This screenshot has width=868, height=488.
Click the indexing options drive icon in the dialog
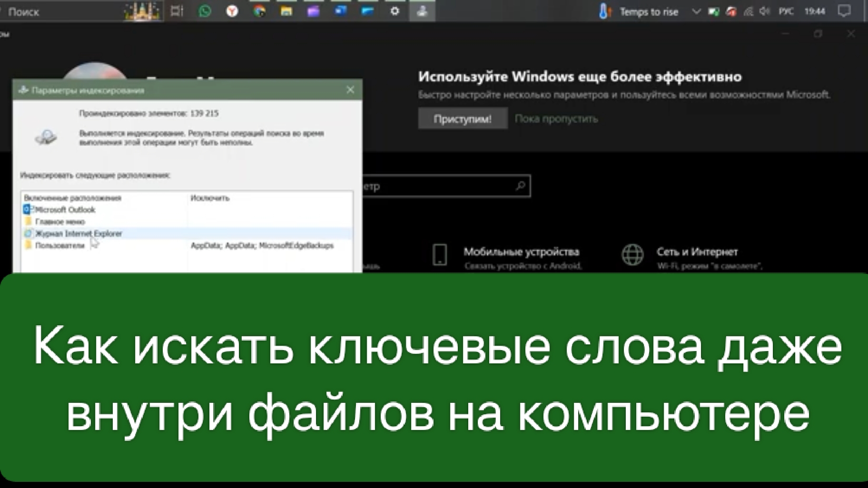click(x=45, y=137)
